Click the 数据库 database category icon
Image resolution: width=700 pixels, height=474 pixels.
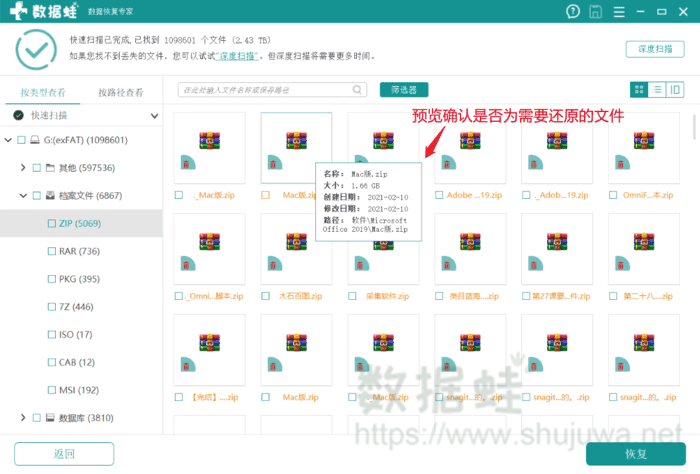pos(50,418)
